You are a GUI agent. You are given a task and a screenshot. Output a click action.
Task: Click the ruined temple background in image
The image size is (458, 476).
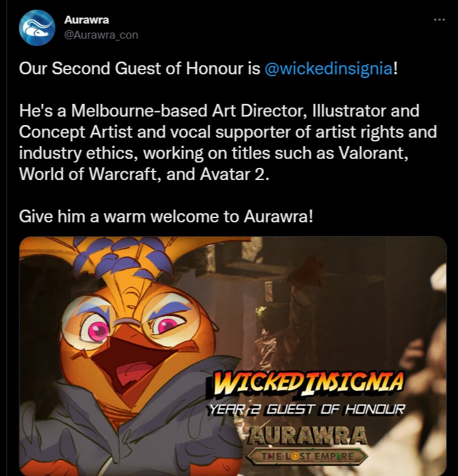click(334, 304)
